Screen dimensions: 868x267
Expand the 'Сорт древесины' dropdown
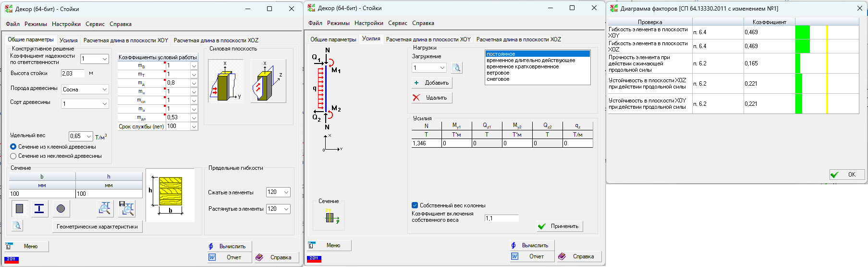pos(85,104)
